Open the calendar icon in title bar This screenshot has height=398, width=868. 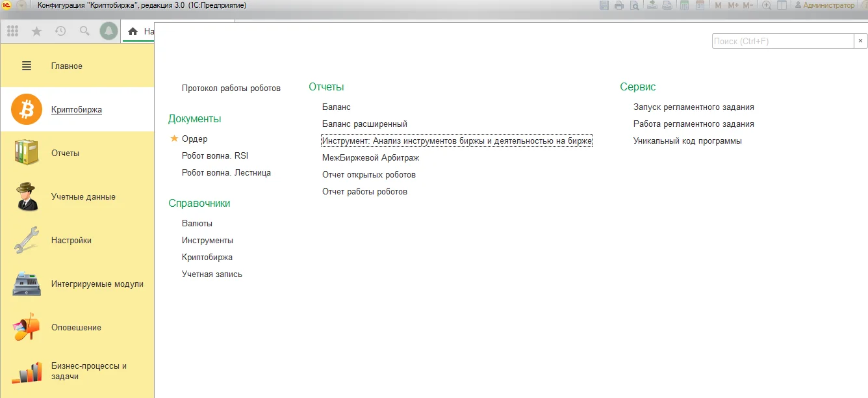click(700, 5)
